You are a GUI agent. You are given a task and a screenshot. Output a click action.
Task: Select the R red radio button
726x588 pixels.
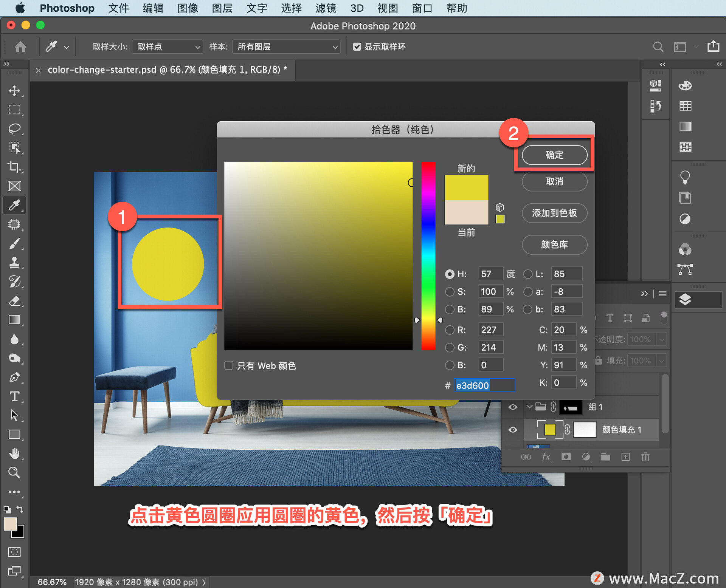coord(450,330)
